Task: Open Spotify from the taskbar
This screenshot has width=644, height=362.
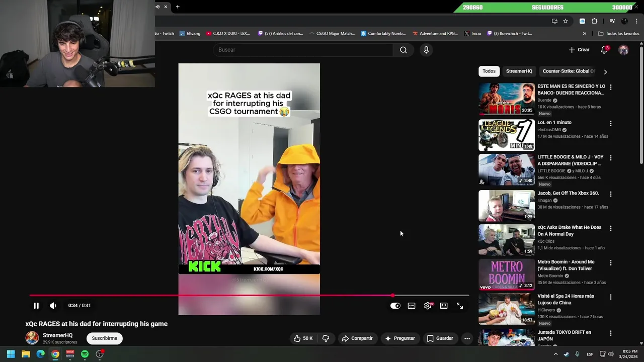Action: point(85,354)
